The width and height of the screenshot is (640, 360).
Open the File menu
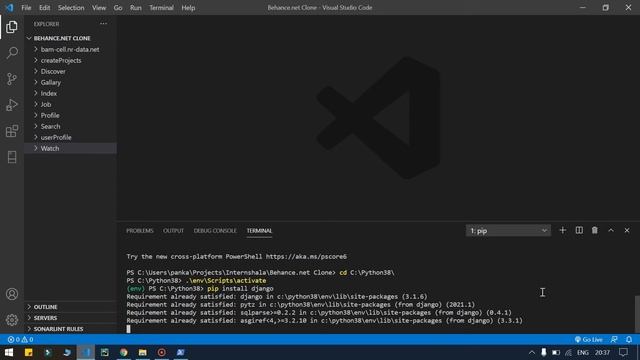pyautogui.click(x=26, y=7)
